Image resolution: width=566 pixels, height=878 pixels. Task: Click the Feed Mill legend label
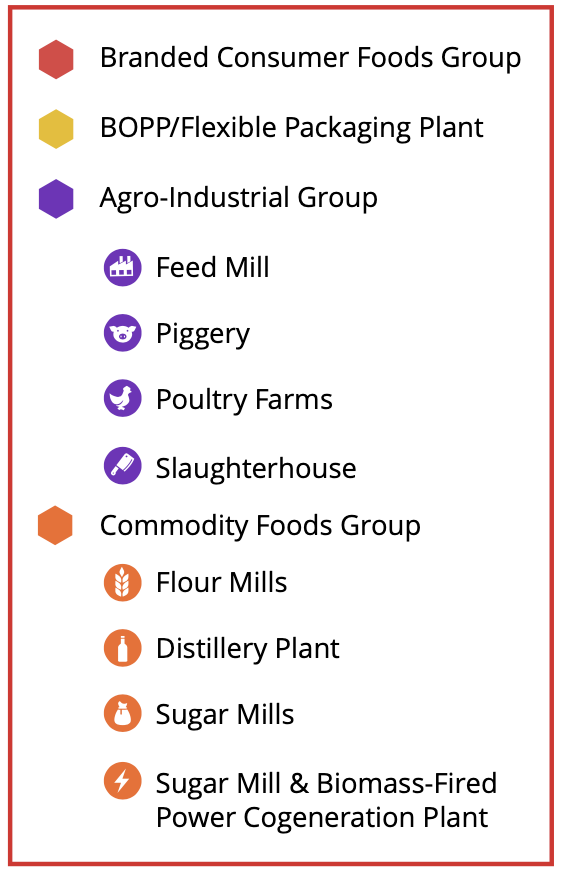pyautogui.click(x=213, y=267)
